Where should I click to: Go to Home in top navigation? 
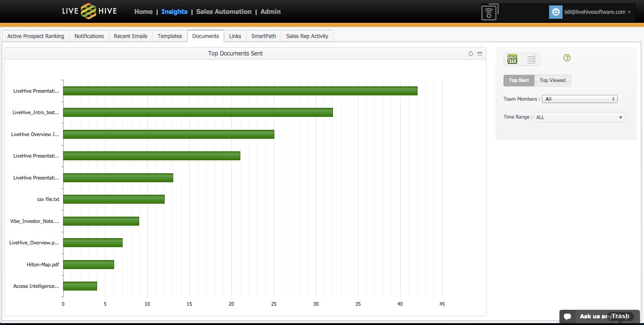point(143,12)
